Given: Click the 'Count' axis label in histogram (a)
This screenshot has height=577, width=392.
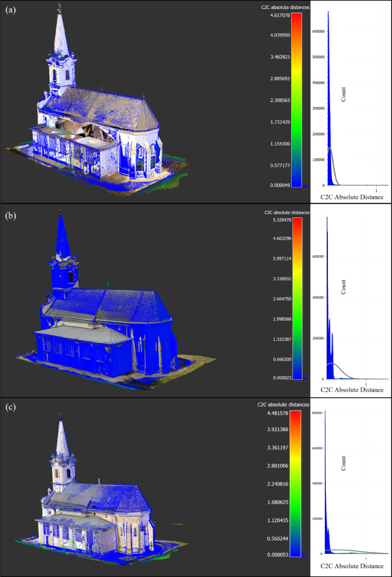Looking at the screenshot, I should (x=343, y=94).
